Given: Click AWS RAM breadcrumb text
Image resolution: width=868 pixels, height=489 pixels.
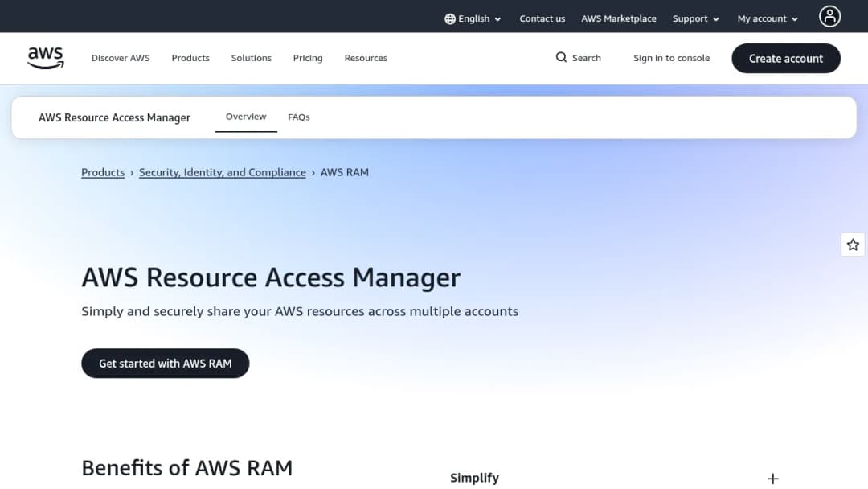Looking at the screenshot, I should tap(344, 172).
